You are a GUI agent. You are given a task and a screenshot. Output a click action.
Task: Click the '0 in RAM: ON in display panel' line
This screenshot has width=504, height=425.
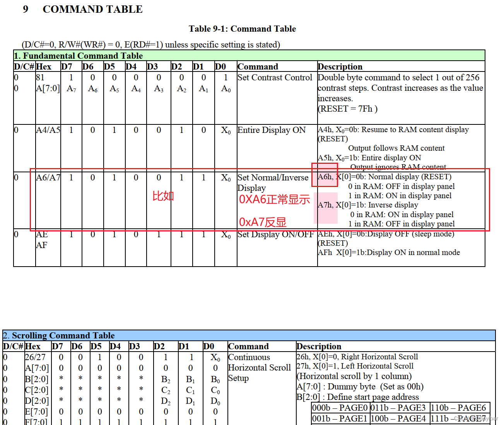coord(402,215)
